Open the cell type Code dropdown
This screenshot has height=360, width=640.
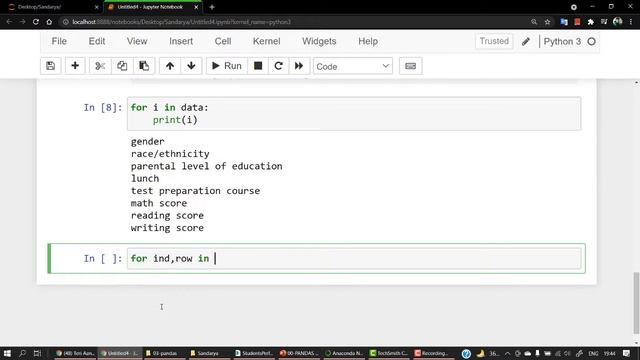point(353,66)
